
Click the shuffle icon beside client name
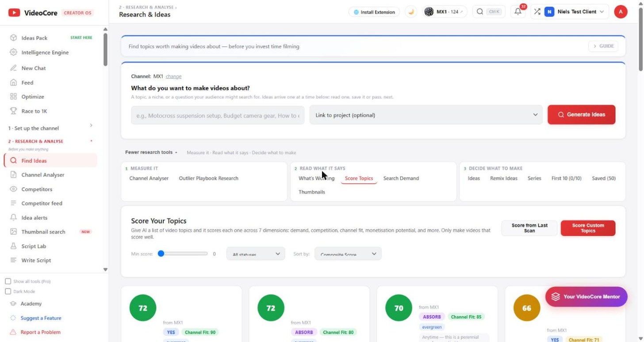tap(537, 12)
